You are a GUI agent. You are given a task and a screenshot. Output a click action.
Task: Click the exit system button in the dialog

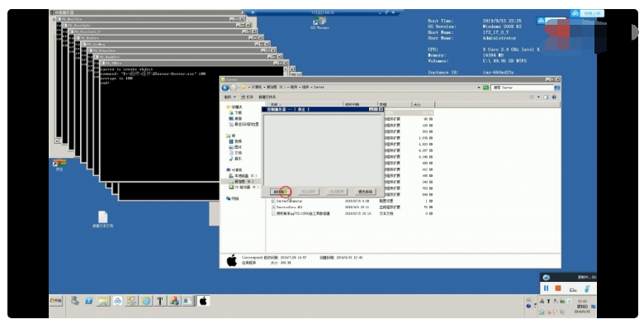(x=364, y=192)
